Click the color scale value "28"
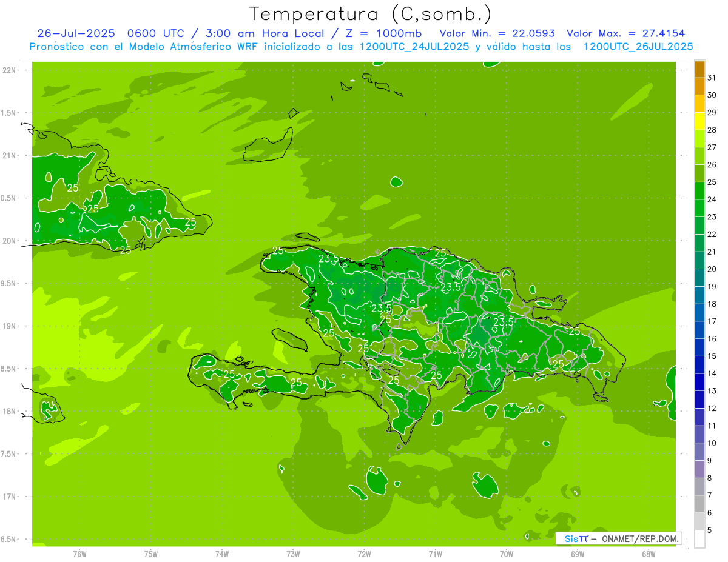The height and width of the screenshot is (562, 728). tap(712, 130)
